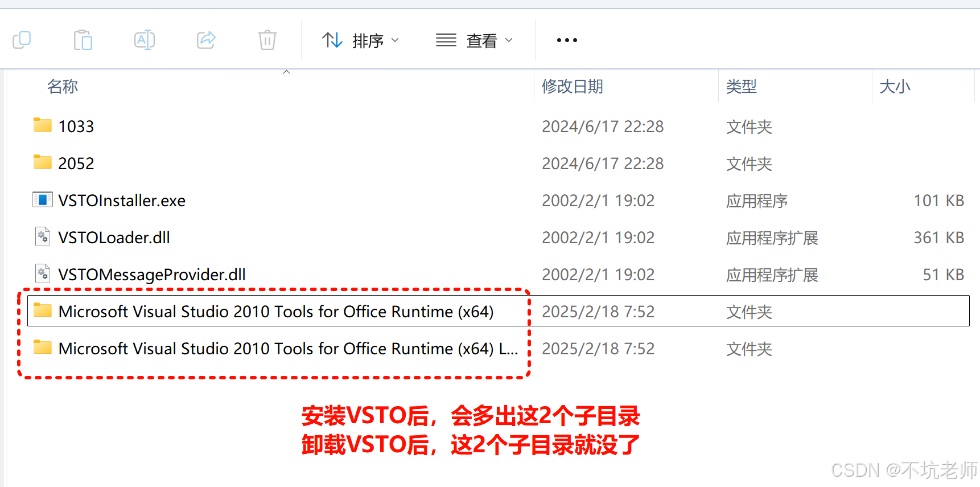
Task: Select Microsoft Visual Studio 2010 Tools for Office Runtime (x64) folder name
Action: (x=276, y=312)
